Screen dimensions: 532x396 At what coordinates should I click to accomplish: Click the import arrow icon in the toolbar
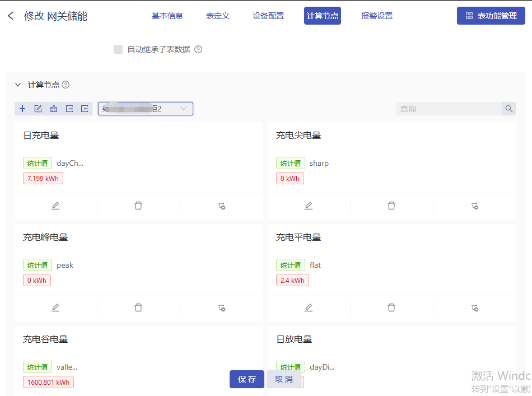click(x=85, y=109)
